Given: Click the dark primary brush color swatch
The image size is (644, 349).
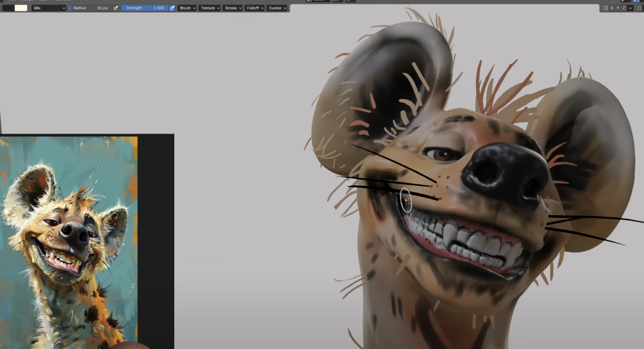Looking at the screenshot, I should [x=8, y=8].
